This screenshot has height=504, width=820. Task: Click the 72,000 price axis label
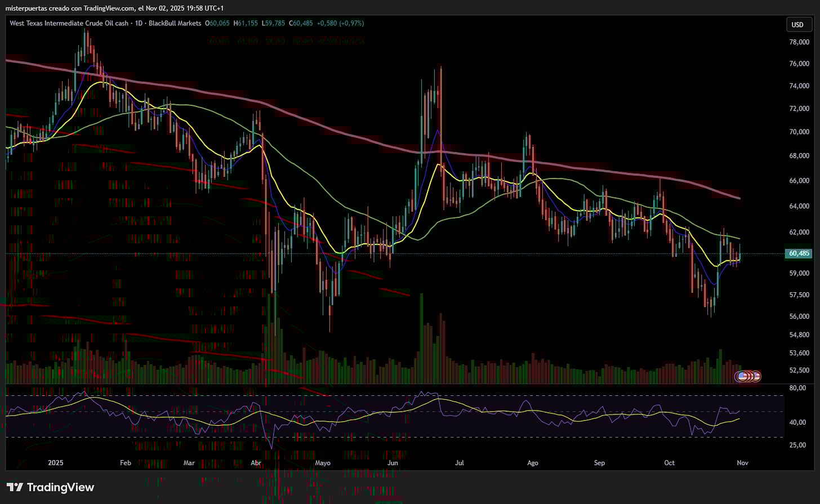(800, 109)
